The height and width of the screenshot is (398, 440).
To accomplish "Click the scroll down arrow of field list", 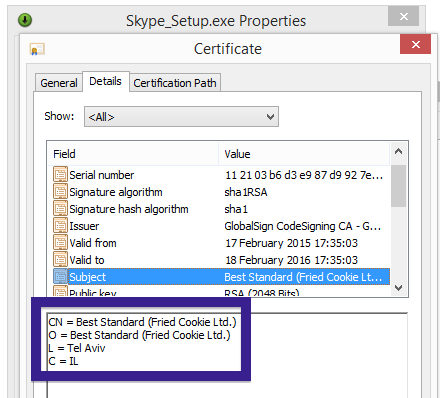I will 398,287.
